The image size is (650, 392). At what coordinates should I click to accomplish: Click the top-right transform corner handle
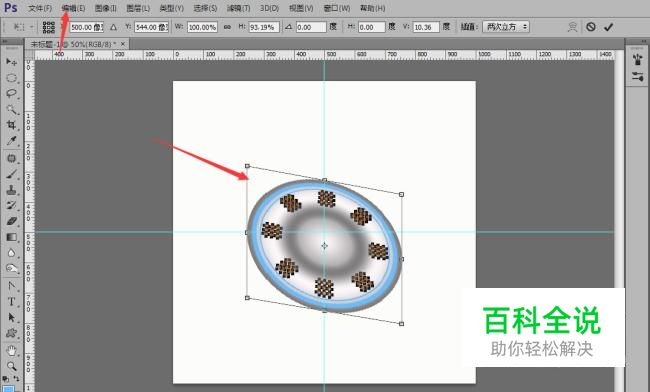coord(401,194)
